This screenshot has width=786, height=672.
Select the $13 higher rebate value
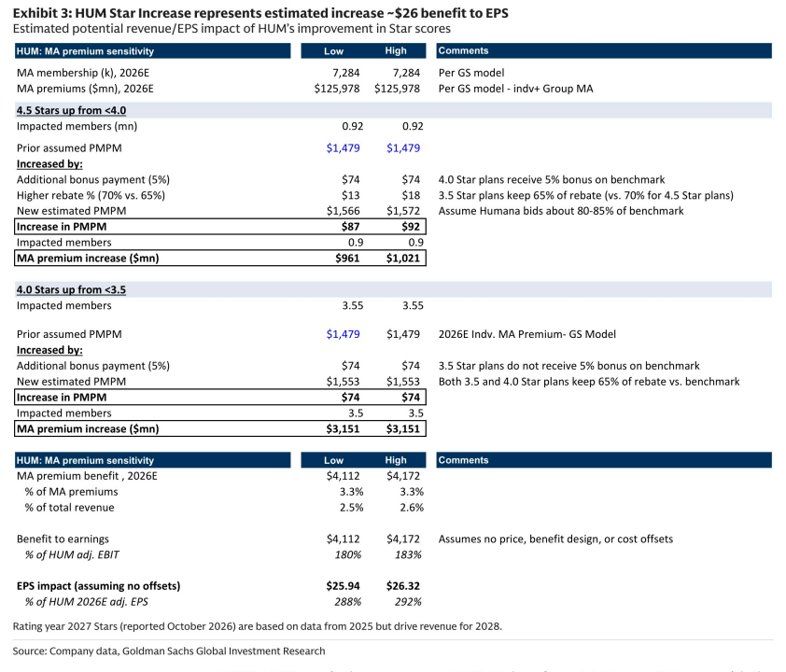click(351, 195)
